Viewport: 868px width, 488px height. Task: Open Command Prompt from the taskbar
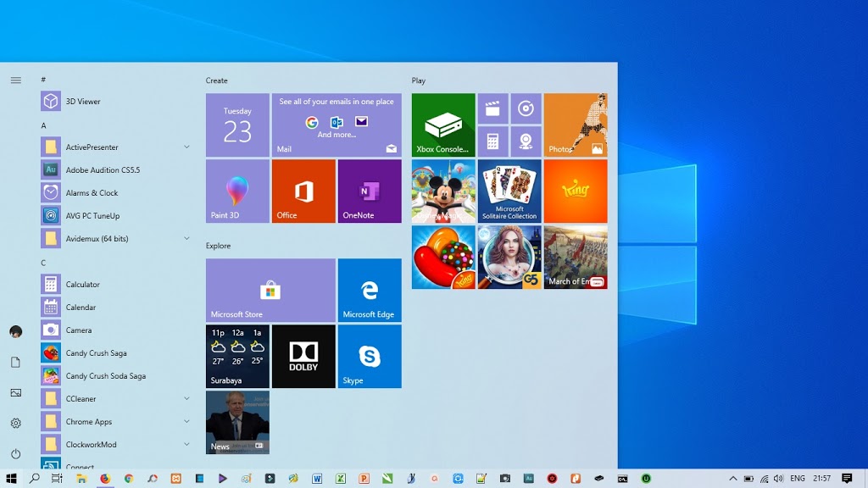[622, 479]
